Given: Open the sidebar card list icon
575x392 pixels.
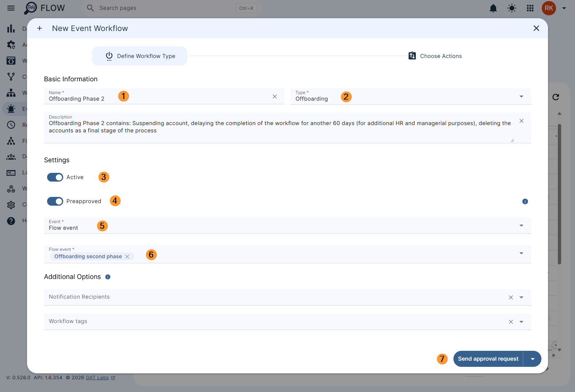Looking at the screenshot, I should [x=11, y=173].
